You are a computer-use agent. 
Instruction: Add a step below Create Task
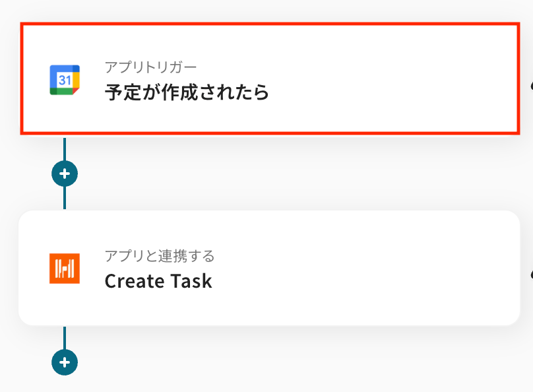coord(65,362)
